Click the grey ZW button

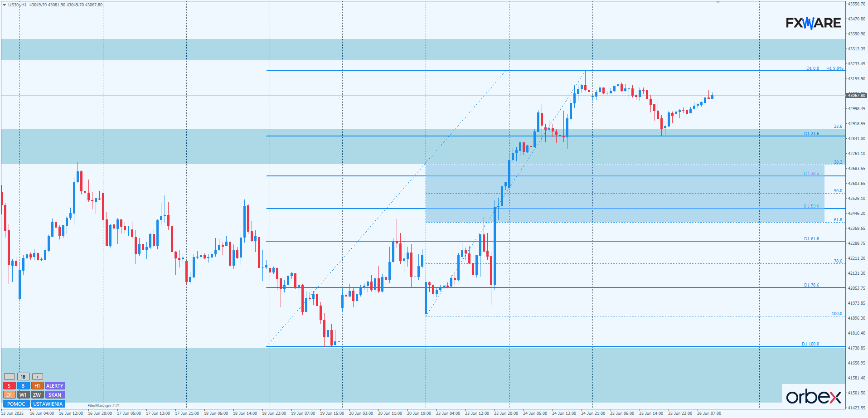tap(37, 395)
